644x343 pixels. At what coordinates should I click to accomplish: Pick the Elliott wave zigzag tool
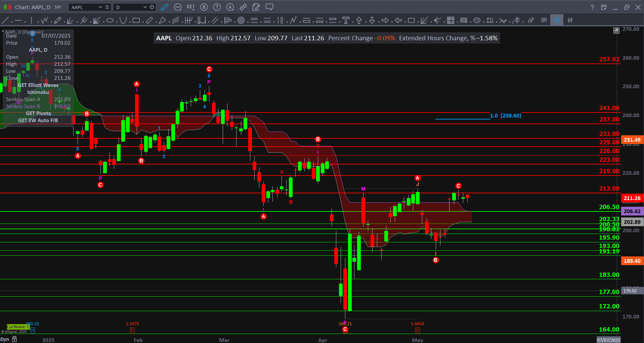44,20
